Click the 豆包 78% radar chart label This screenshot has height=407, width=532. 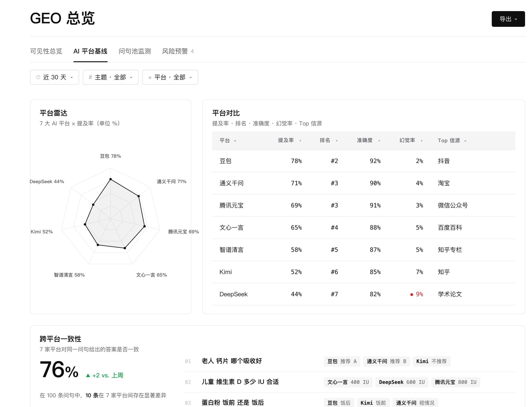(x=111, y=156)
